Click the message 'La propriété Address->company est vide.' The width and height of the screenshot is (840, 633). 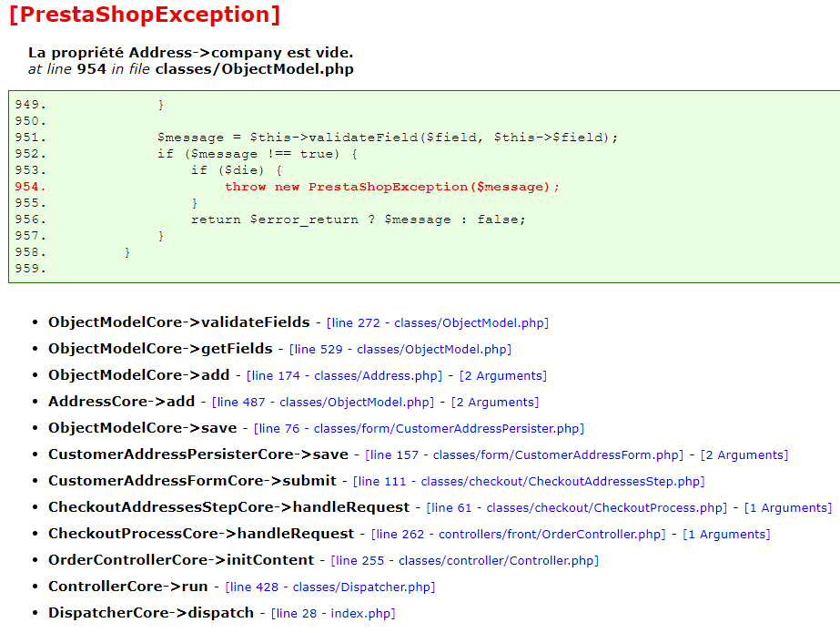[191, 53]
